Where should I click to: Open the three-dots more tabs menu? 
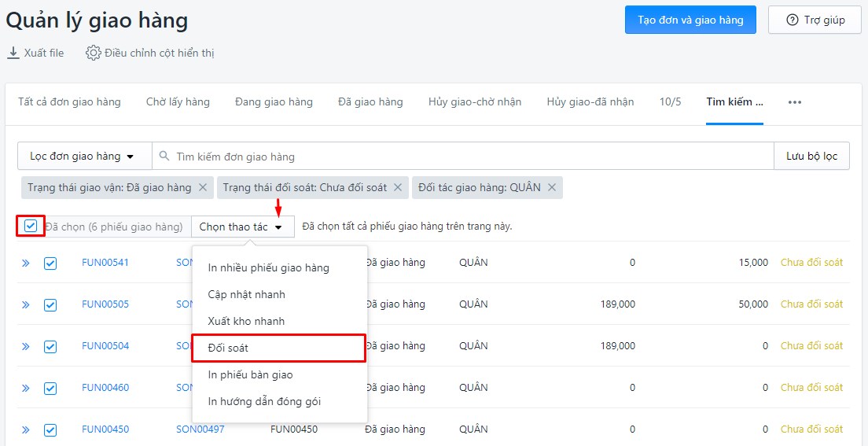[795, 102]
